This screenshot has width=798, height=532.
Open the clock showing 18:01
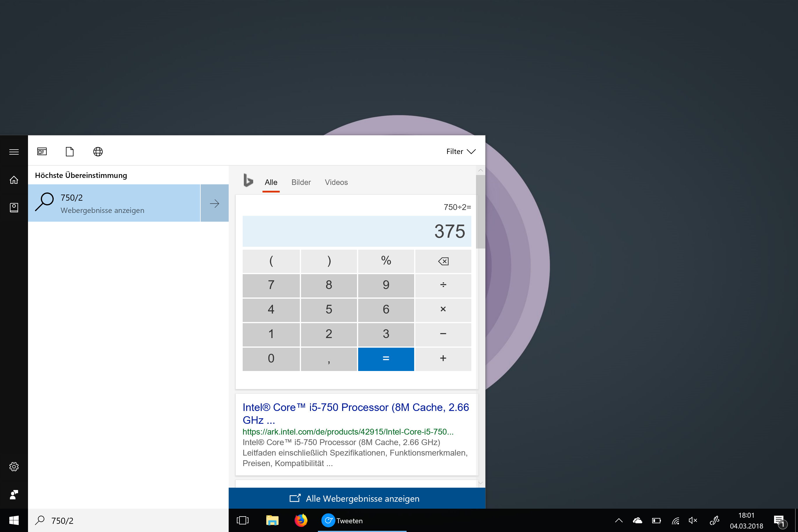click(746, 520)
